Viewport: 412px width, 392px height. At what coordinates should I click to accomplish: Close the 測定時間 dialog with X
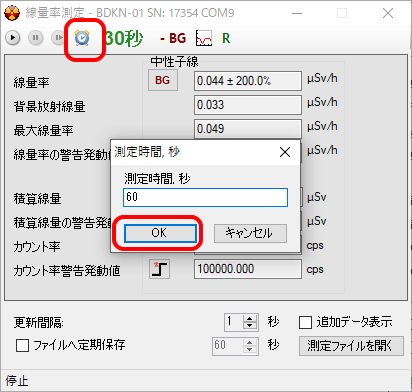click(285, 152)
